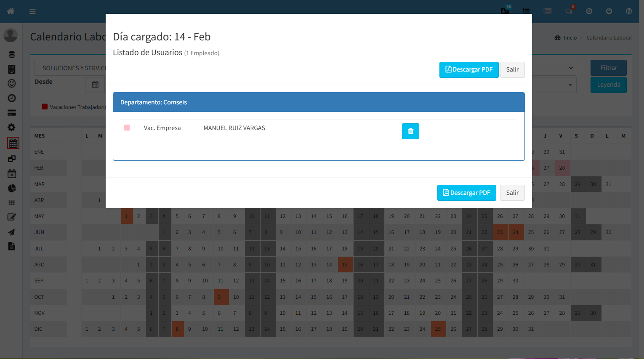The height and width of the screenshot is (359, 644).
Task: Open the settings gear in sidebar
Action: tap(12, 127)
